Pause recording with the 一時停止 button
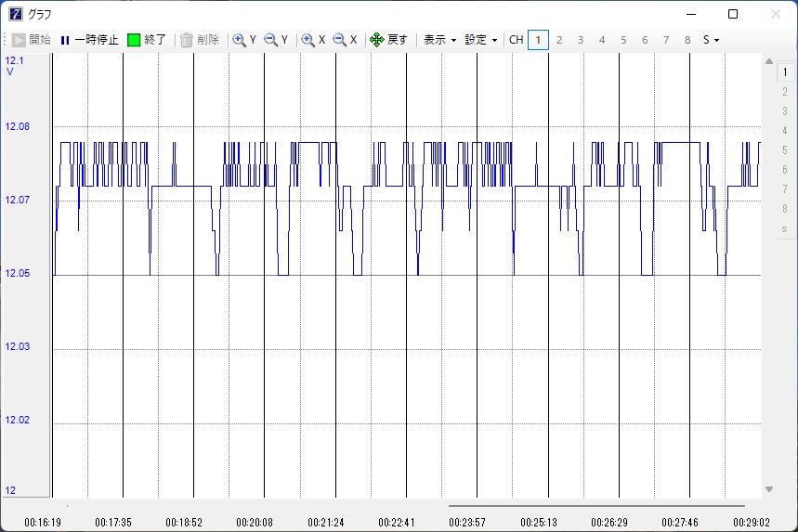This screenshot has height=532, width=798. pyautogui.click(x=89, y=40)
